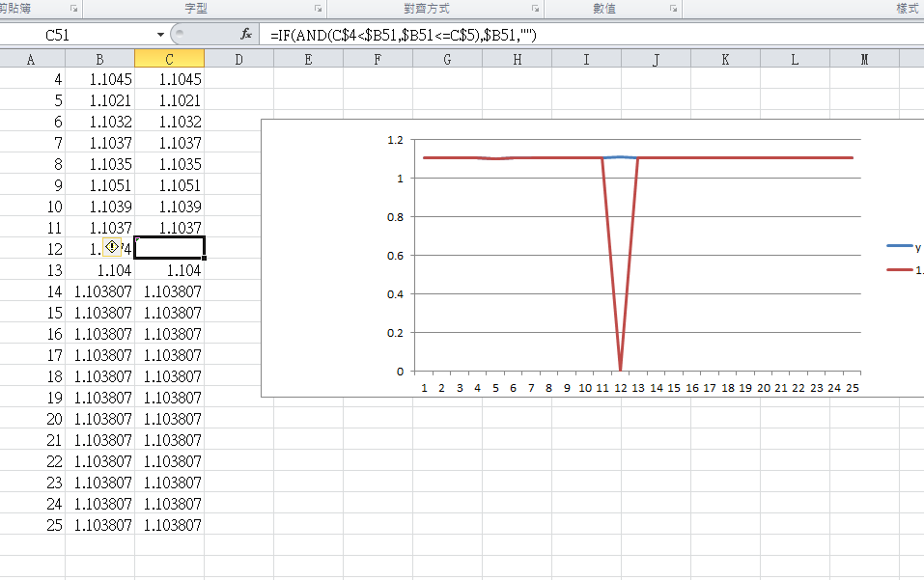Select column A cell containing 18

(x=33, y=376)
